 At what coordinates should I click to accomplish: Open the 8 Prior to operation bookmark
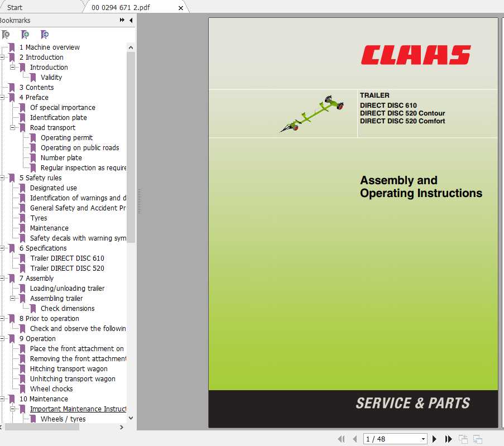click(x=49, y=319)
